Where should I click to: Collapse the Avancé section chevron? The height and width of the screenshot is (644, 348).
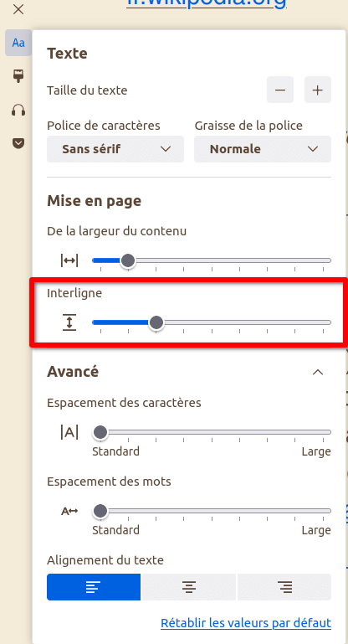click(x=318, y=372)
